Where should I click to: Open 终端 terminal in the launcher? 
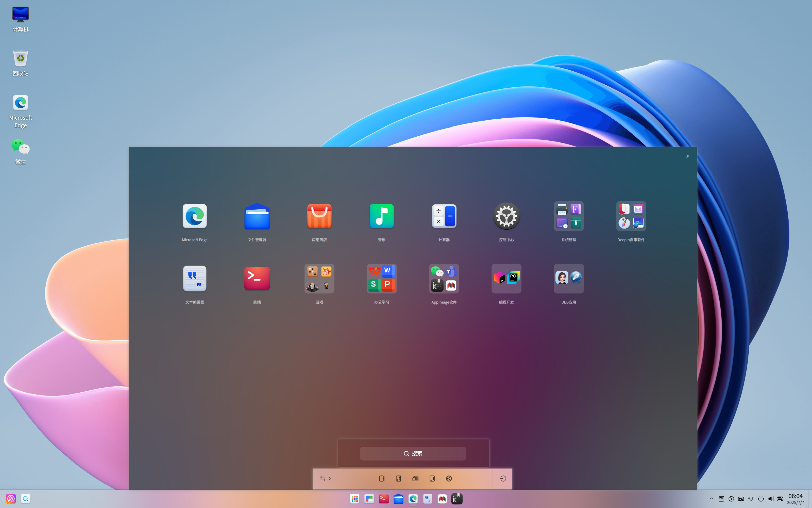click(257, 278)
